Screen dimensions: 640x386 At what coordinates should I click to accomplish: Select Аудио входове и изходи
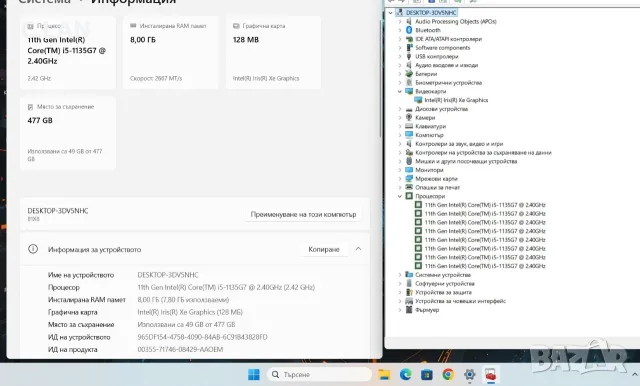[x=447, y=65]
